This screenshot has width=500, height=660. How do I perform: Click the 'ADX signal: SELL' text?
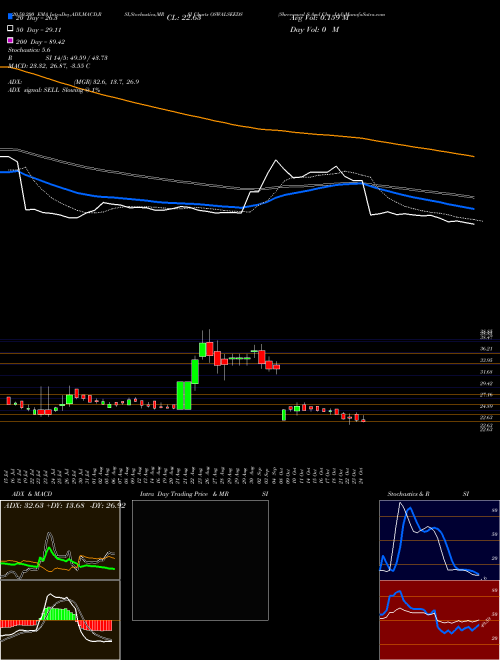tap(34, 90)
